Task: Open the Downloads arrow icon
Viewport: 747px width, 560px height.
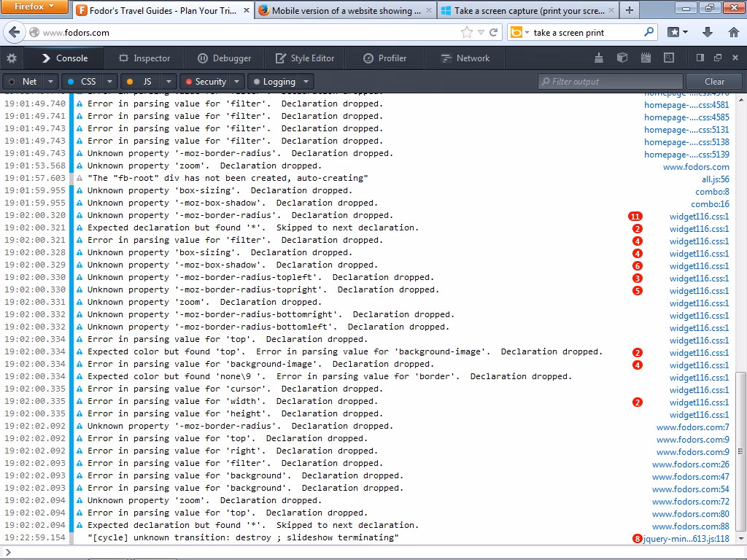Action: pos(708,32)
